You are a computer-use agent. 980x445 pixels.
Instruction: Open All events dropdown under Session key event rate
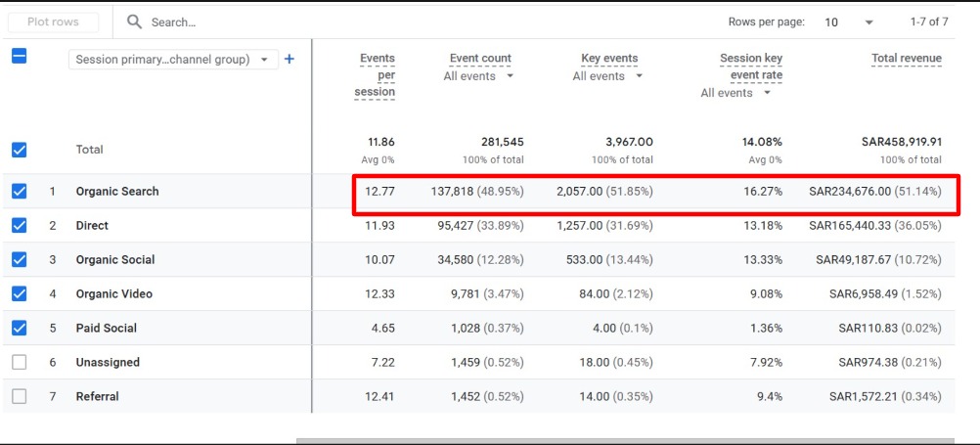click(736, 93)
